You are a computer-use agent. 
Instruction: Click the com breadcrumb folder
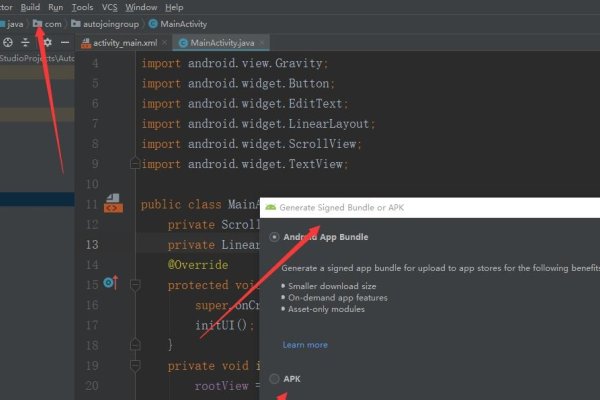pyautogui.click(x=47, y=23)
